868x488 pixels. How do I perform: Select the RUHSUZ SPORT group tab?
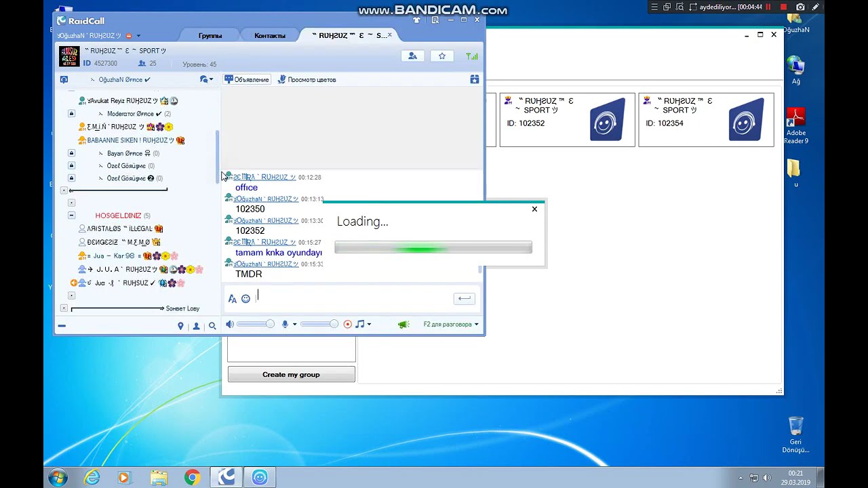tap(348, 35)
